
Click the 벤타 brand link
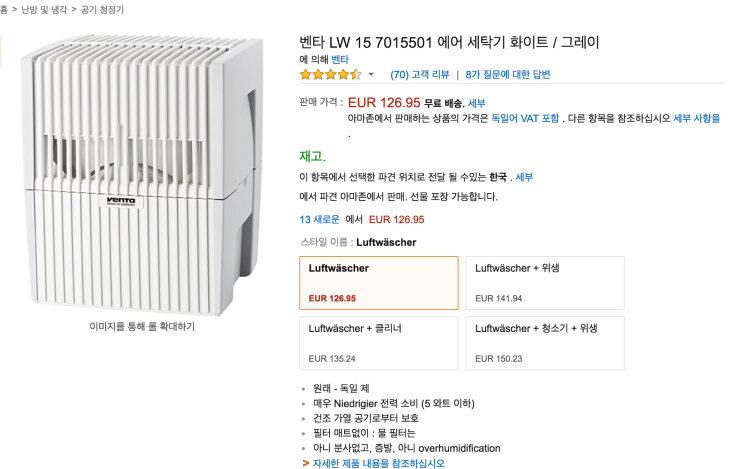point(341,60)
